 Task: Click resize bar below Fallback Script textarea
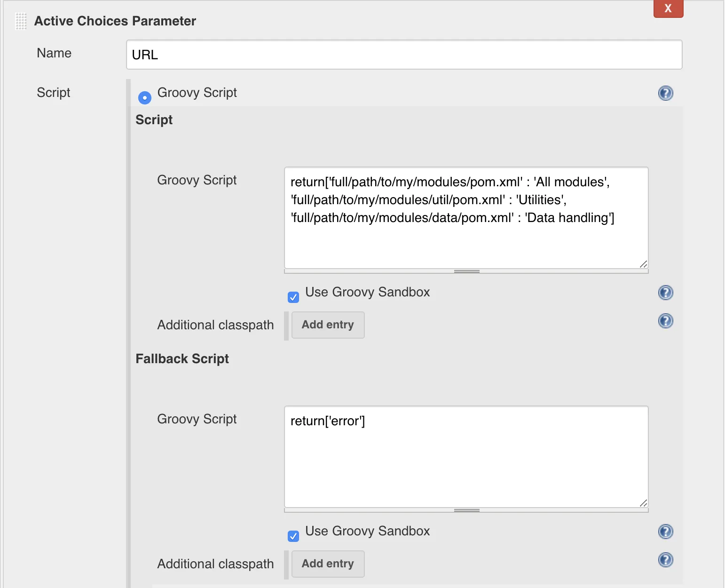tap(466, 510)
